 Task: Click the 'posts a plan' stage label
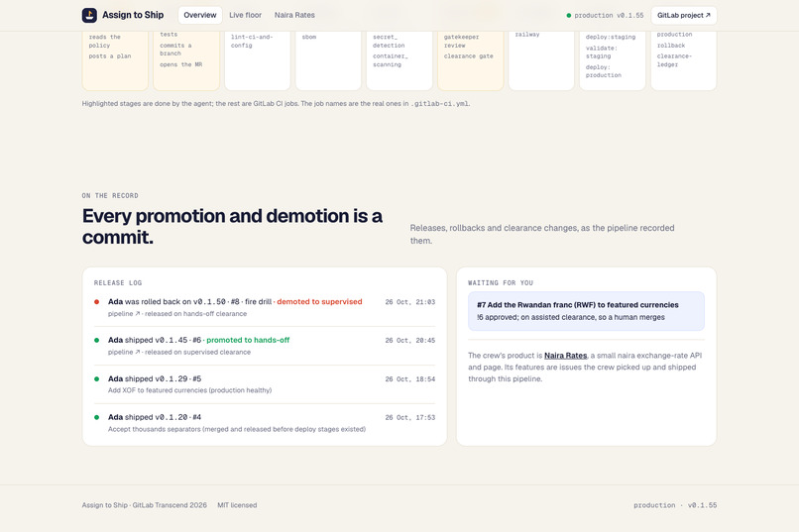pyautogui.click(x=110, y=56)
